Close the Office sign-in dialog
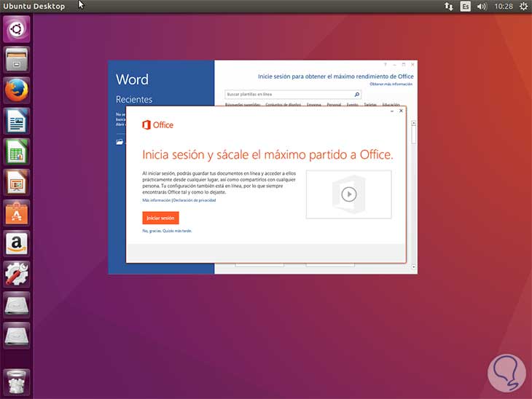Screen dimensions: 532x399 point(401,111)
